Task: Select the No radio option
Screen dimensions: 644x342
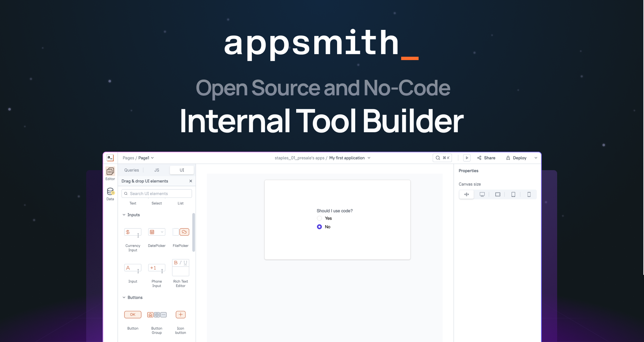Action: tap(319, 227)
